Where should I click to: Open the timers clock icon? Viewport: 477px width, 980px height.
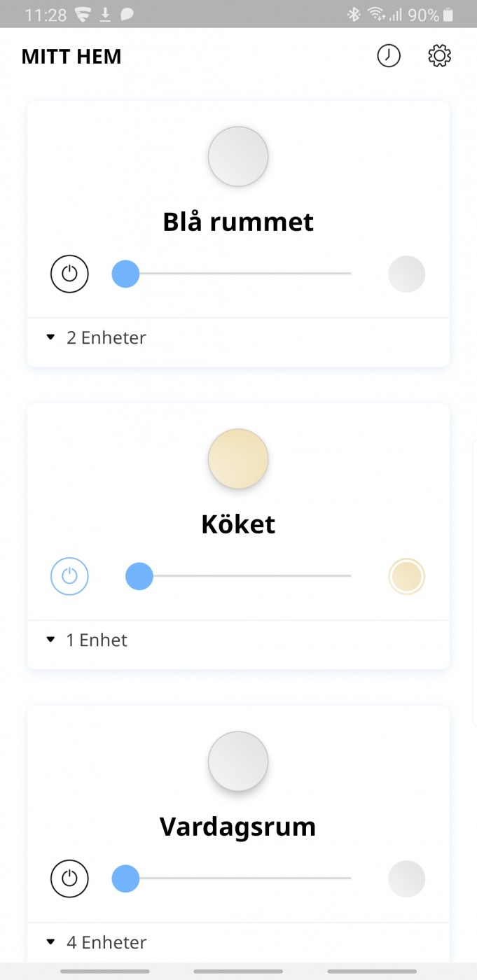[389, 56]
